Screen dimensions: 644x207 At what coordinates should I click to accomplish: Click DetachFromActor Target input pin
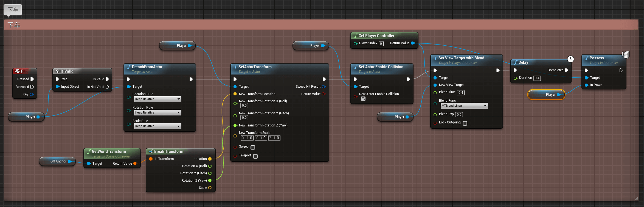(129, 87)
